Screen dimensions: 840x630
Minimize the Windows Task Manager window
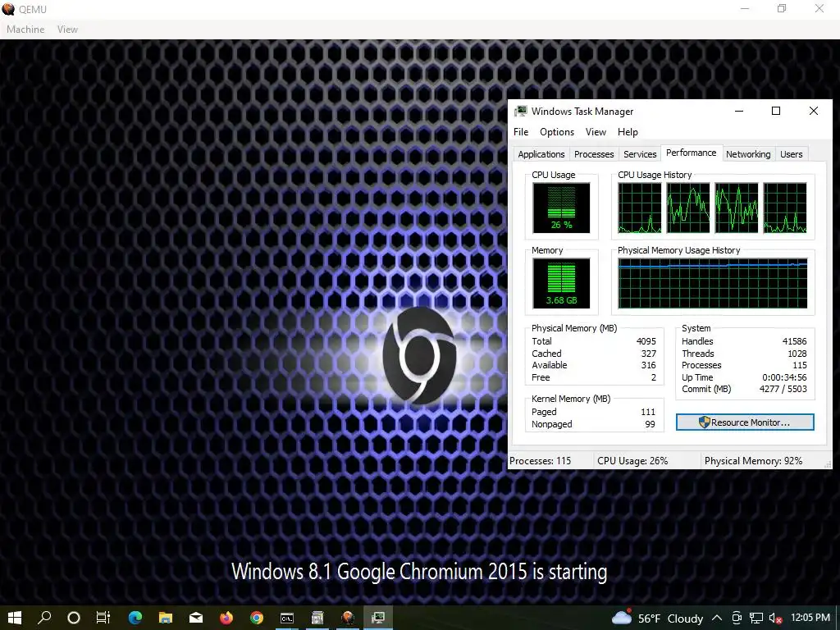pos(739,111)
